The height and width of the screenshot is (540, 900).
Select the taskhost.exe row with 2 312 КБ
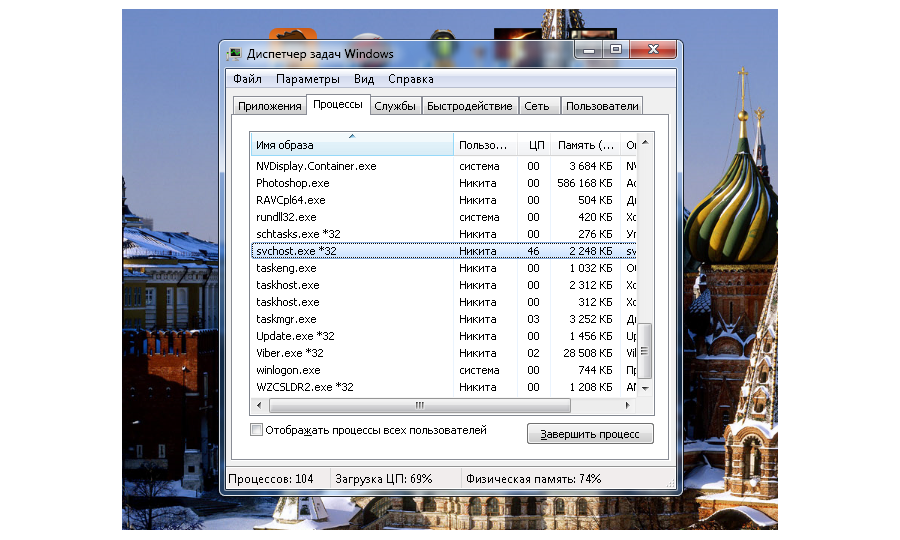pyautogui.click(x=444, y=285)
